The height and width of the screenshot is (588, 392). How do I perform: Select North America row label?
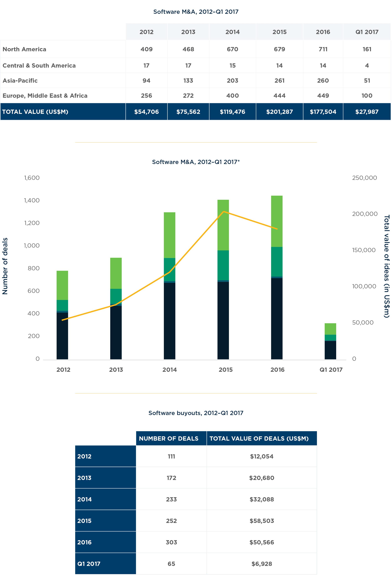(24, 49)
